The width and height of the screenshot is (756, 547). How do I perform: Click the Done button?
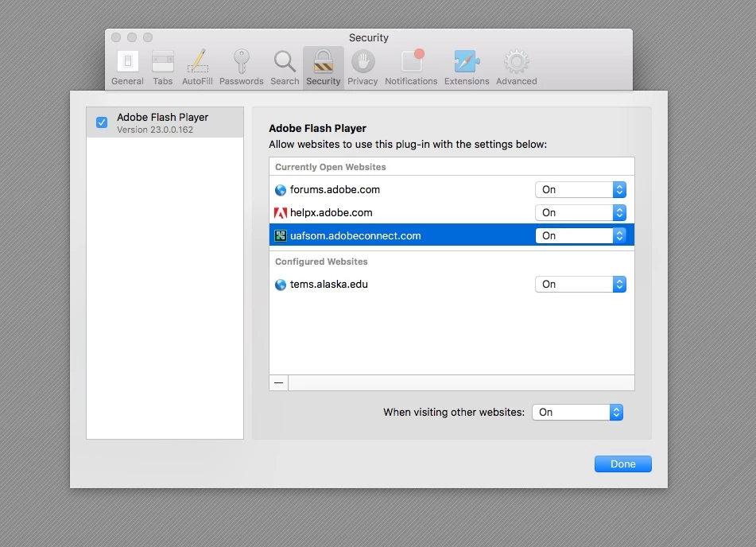(623, 464)
